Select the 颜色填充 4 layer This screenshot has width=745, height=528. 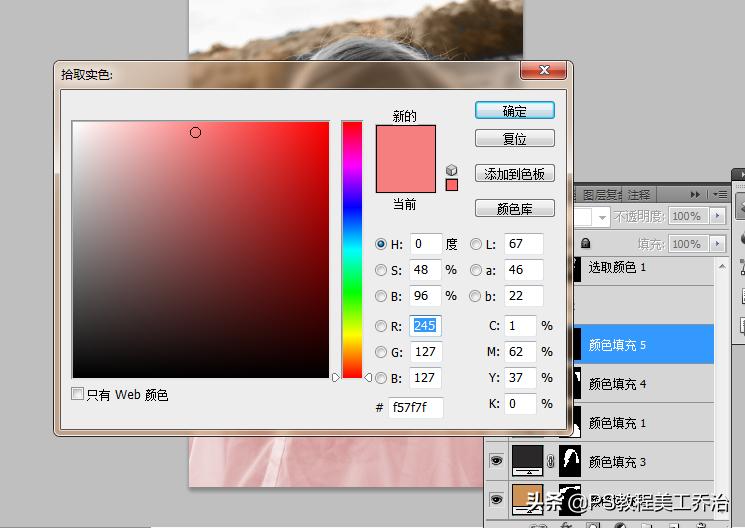(x=644, y=384)
